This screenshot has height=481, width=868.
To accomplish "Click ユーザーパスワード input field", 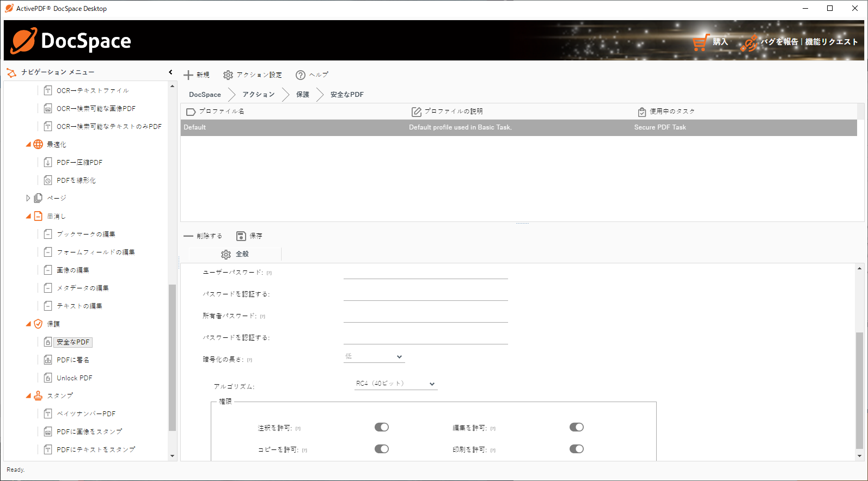I will click(x=426, y=273).
